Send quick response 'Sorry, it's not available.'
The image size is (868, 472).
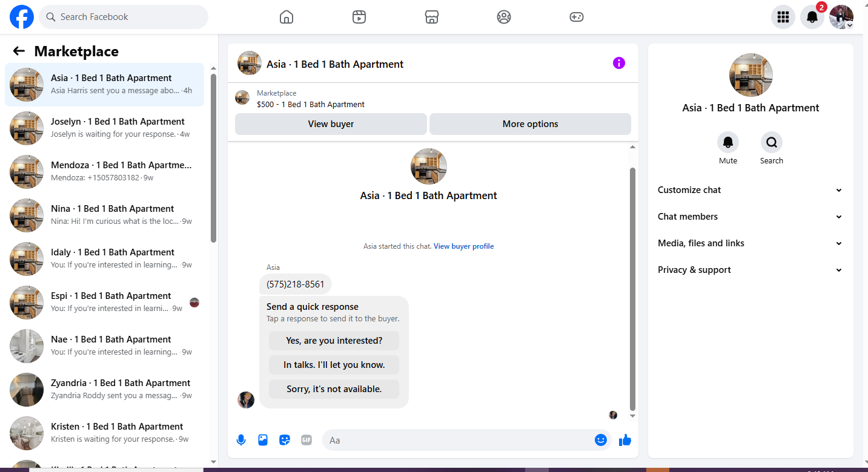pos(334,389)
